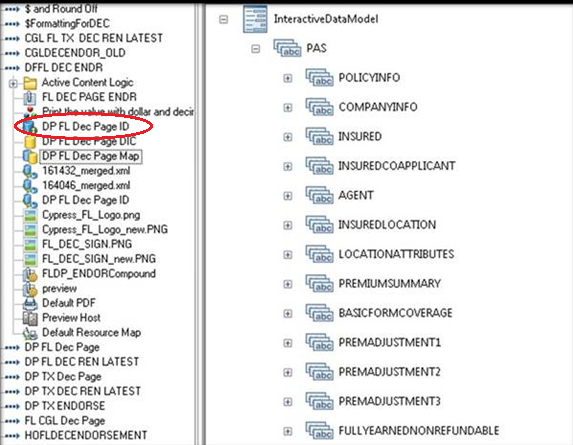573x445 pixels.
Task: Expand the INSUREDCOAPPLICANT node
Action: [288, 166]
